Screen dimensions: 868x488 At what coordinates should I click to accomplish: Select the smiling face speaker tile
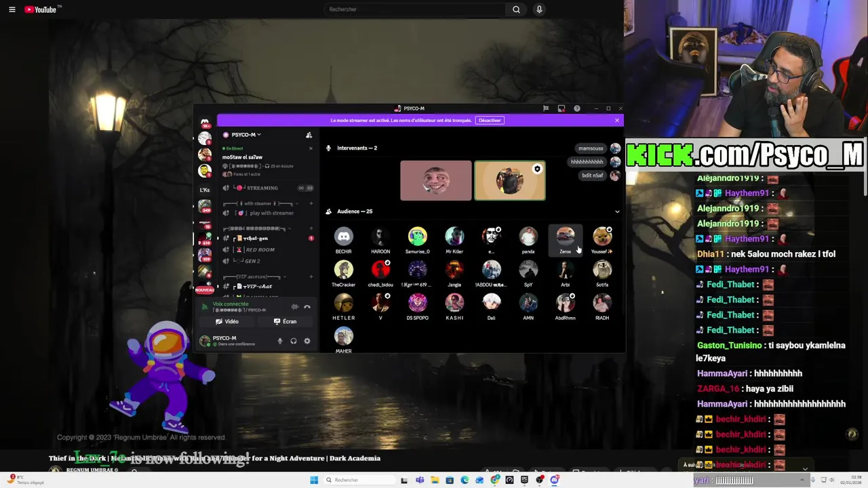[x=435, y=181]
